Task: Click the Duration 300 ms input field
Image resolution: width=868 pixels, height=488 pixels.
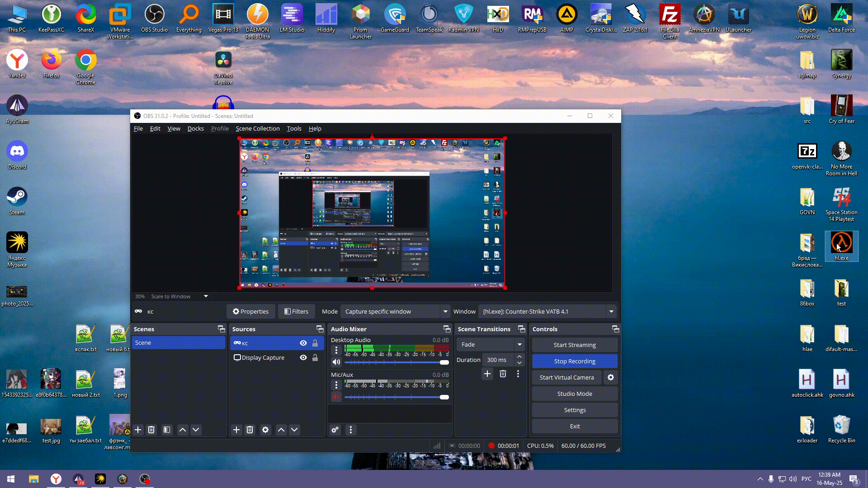Action: 498,360
